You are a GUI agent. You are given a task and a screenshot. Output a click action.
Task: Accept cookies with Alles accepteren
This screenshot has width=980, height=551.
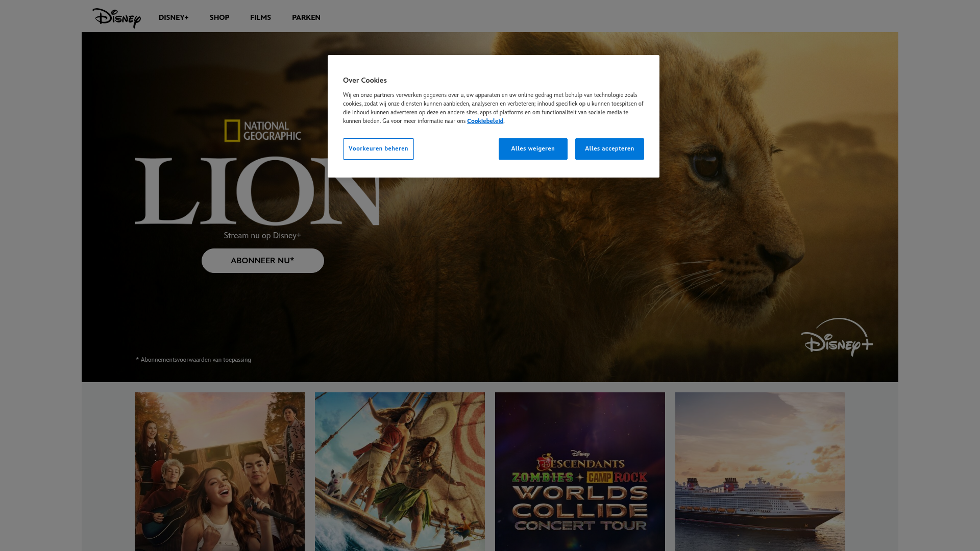609,149
